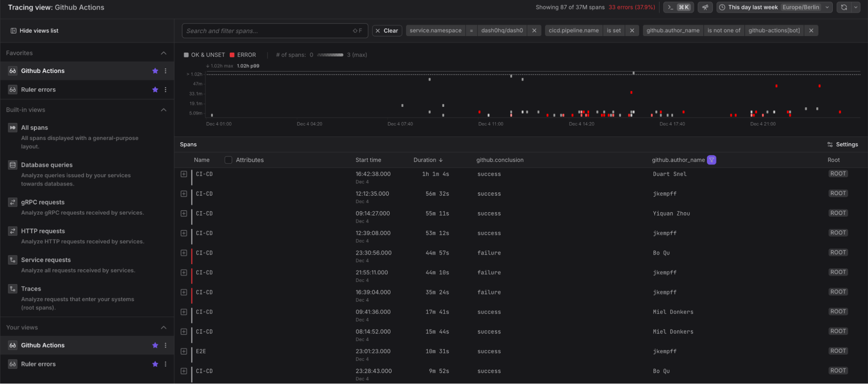Select gRPC requests view
This screenshot has width=868, height=384.
43,202
